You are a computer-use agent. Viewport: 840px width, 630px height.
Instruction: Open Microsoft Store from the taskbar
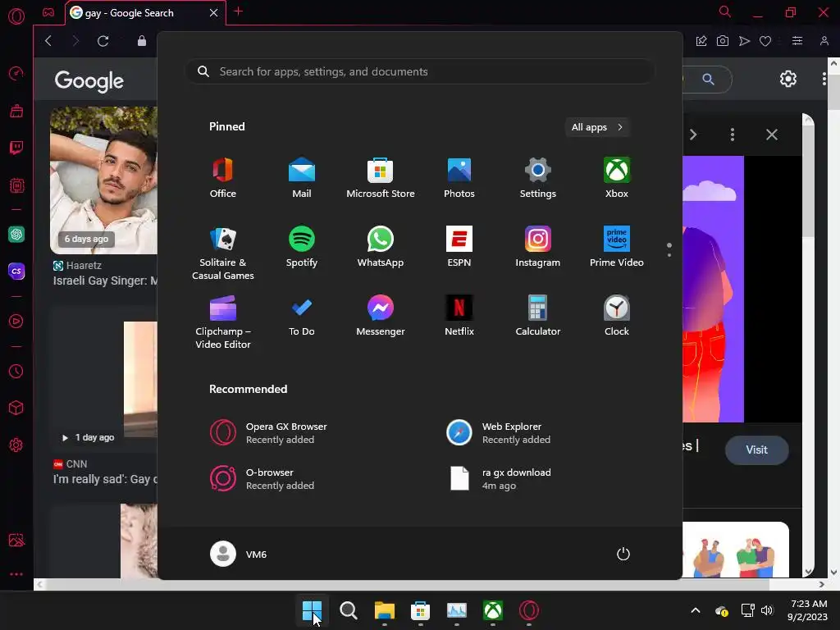pos(421,610)
